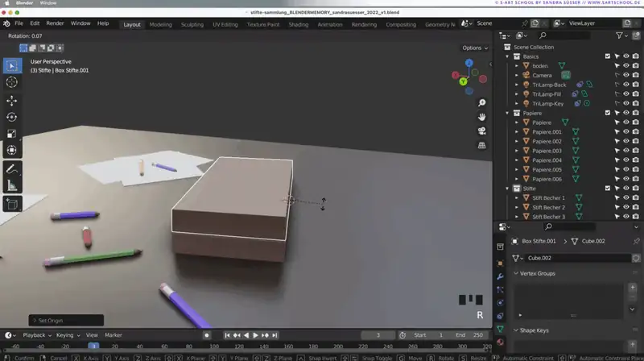Open the Edit menu
The width and height of the screenshot is (644, 361).
35,23
